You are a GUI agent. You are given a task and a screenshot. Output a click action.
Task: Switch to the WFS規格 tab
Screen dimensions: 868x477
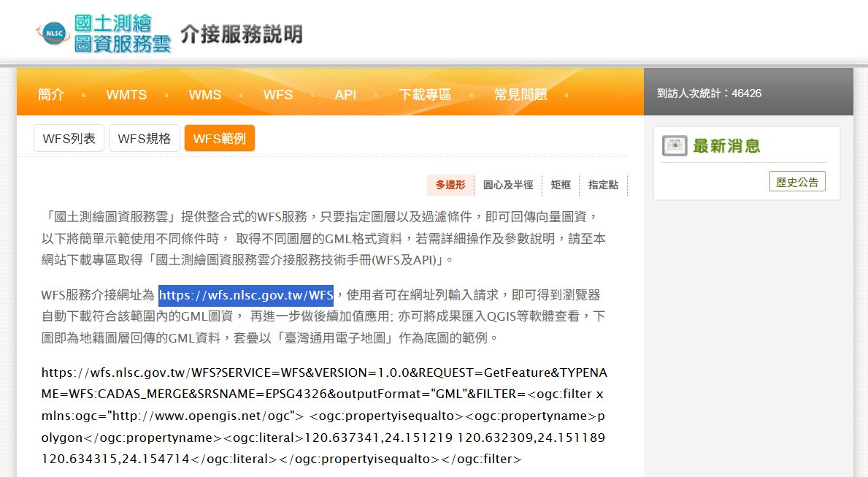coord(145,138)
